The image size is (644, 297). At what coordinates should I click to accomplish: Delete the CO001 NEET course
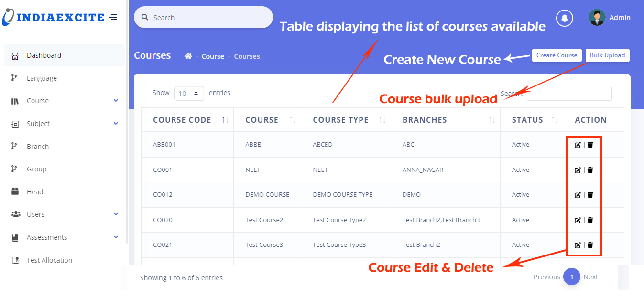coord(590,170)
